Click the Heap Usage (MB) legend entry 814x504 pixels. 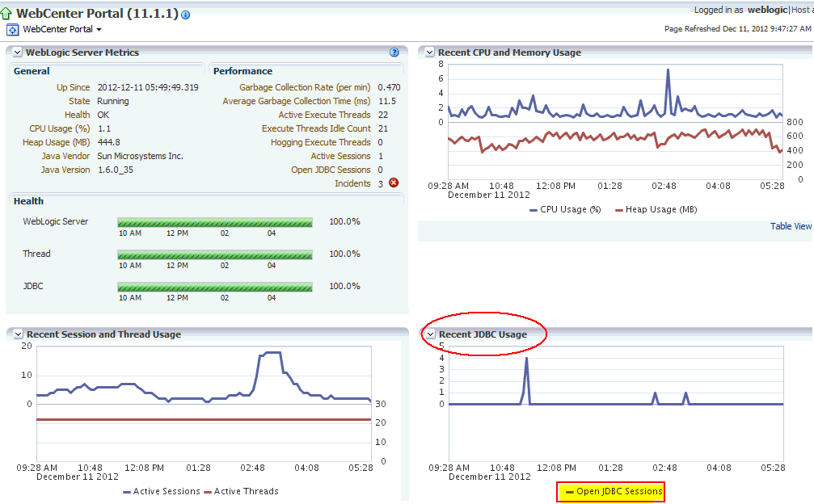click(x=656, y=209)
